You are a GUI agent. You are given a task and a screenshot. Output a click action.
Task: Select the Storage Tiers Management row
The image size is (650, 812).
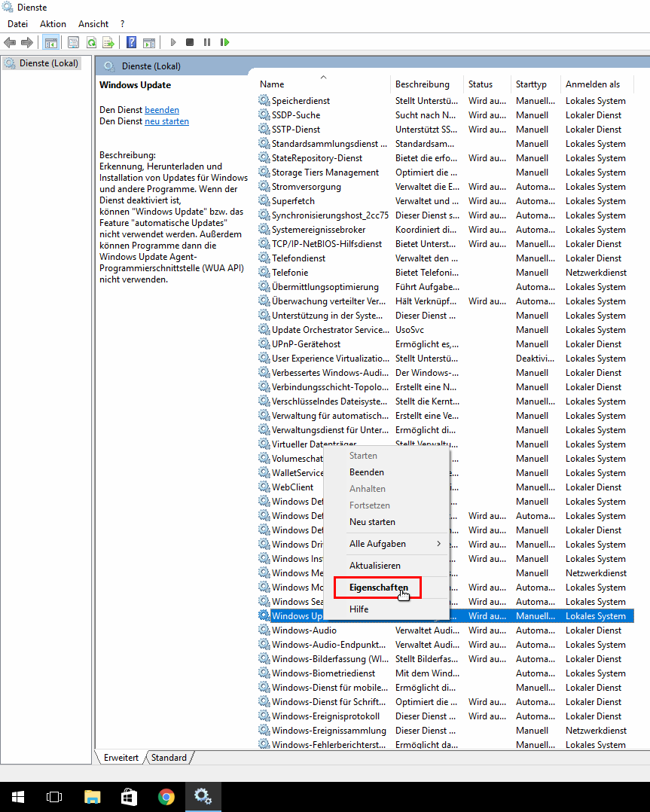tap(445, 172)
